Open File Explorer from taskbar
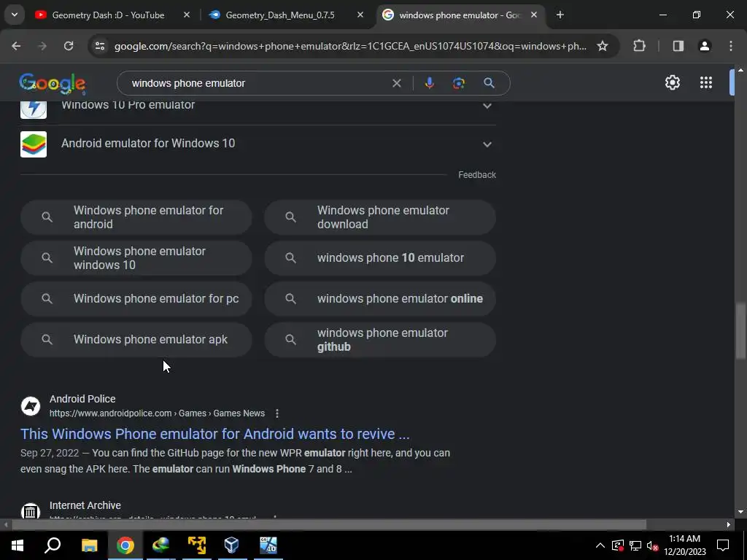The image size is (747, 560). click(89, 545)
